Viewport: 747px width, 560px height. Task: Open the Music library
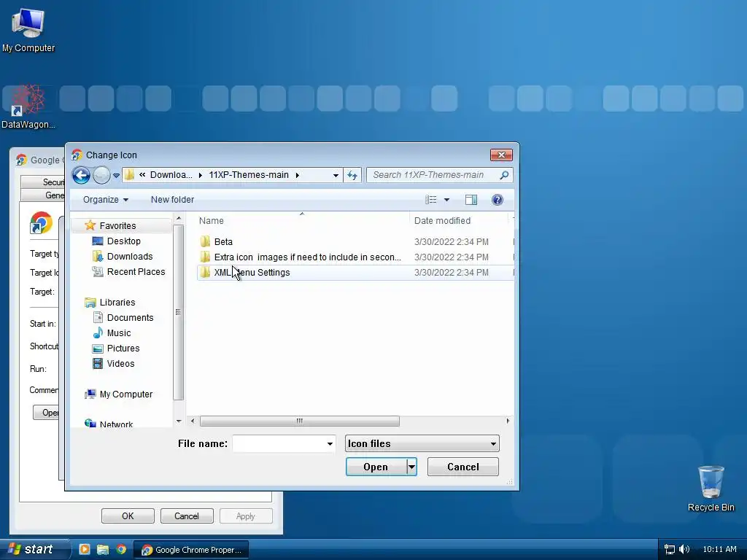click(x=119, y=332)
